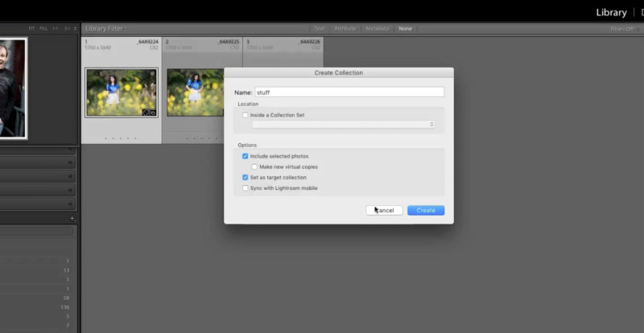Click the crop adjustment badge on first thumbnail

[146, 112]
